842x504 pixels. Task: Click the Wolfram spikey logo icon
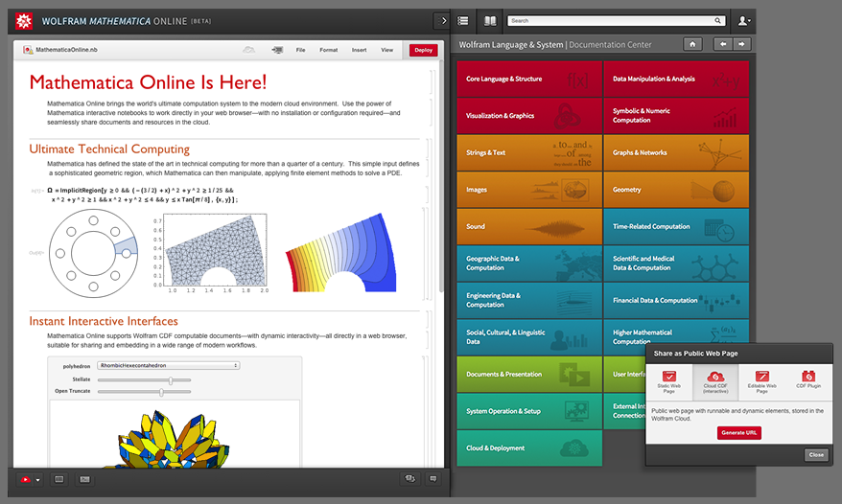click(x=24, y=21)
